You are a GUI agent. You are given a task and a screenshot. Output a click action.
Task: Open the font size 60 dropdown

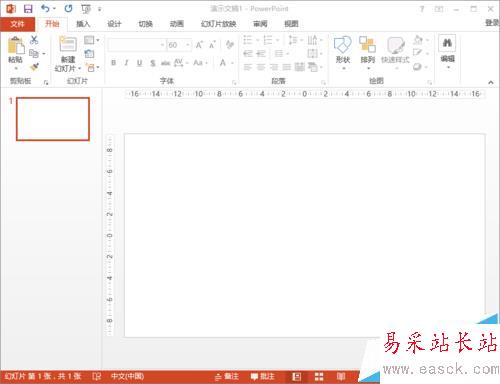point(188,45)
